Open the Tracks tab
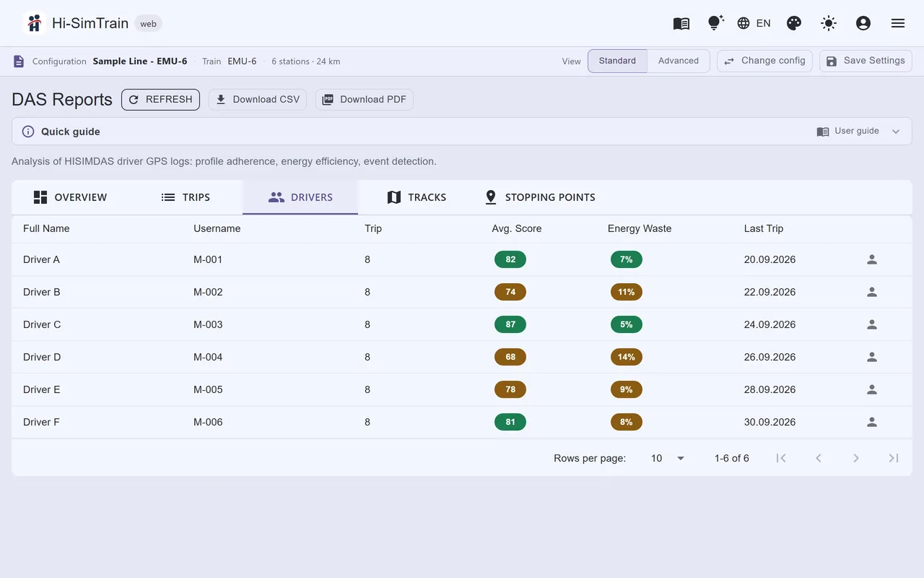 417,197
